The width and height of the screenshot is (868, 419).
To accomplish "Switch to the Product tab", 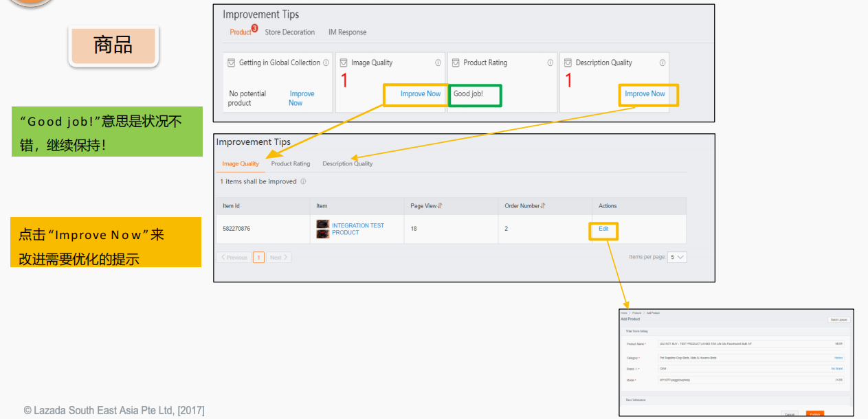I will click(x=241, y=32).
